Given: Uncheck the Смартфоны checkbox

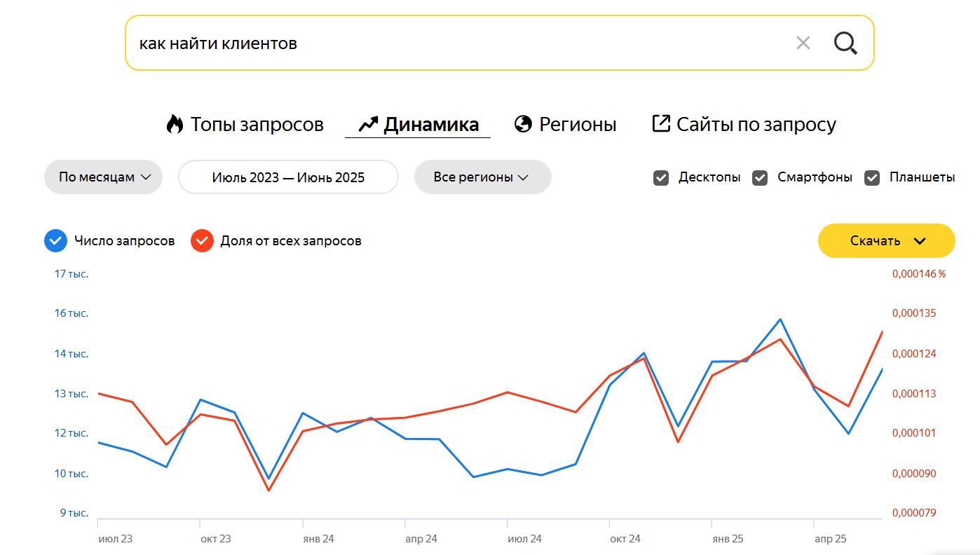Looking at the screenshot, I should [760, 178].
